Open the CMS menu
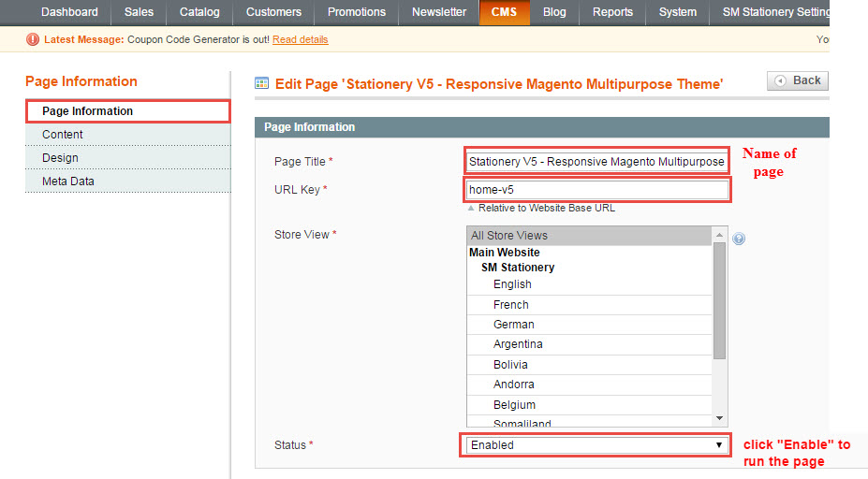Image resolution: width=868 pixels, height=479 pixels. (504, 12)
